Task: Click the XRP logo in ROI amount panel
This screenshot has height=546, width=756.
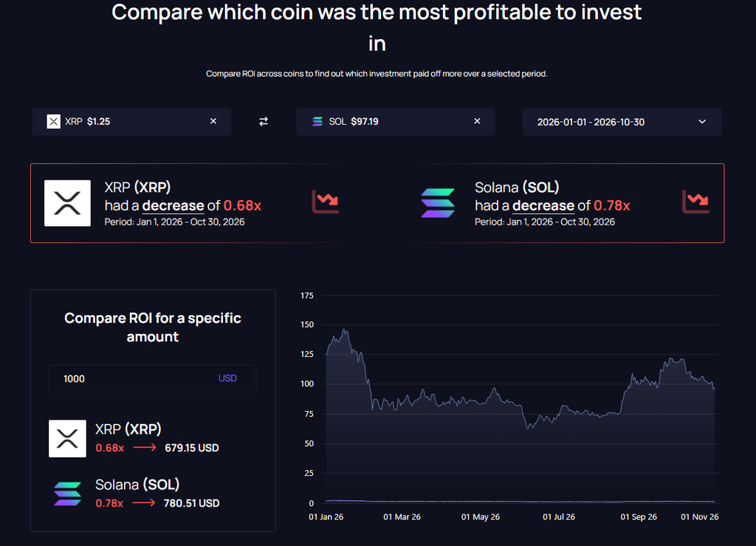Action: (67, 438)
